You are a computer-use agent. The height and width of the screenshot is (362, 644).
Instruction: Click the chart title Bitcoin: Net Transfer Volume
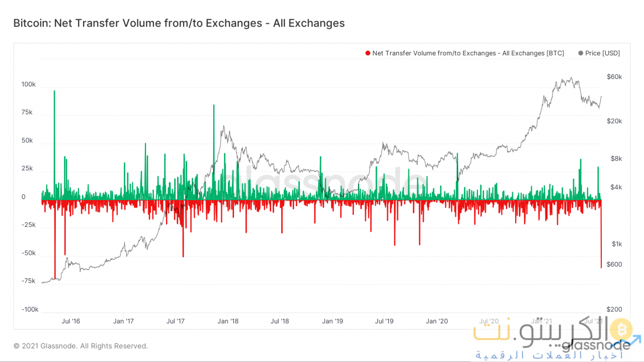(x=179, y=23)
